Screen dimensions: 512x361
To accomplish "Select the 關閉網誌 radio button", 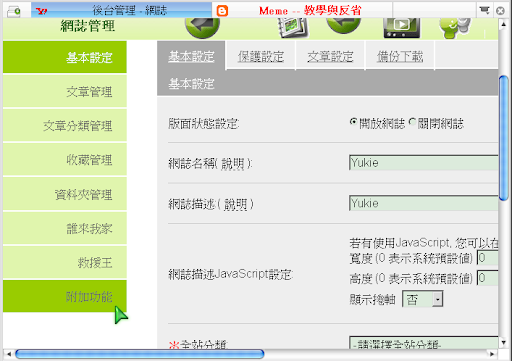I will pyautogui.click(x=412, y=122).
